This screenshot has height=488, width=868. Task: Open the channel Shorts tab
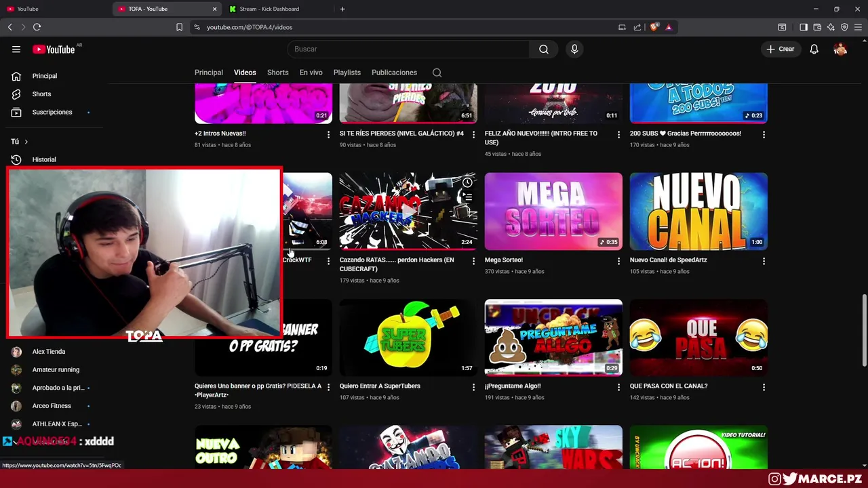(277, 73)
